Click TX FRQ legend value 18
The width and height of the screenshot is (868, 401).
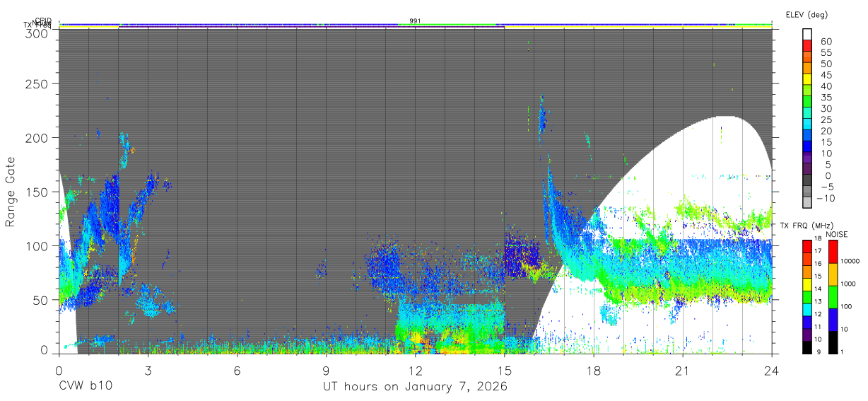[818, 238]
